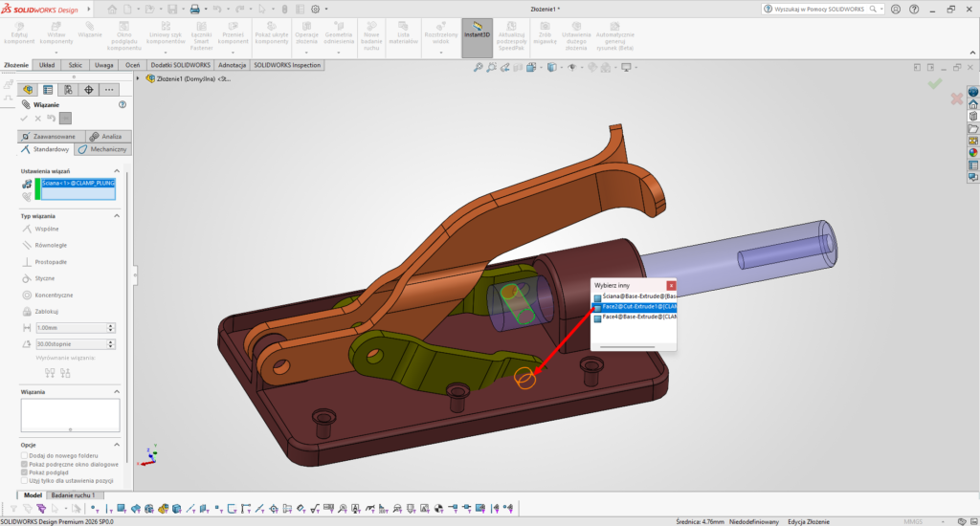Open the DimXpertManager crosshair tab icon
980x526 pixels.
click(89, 90)
